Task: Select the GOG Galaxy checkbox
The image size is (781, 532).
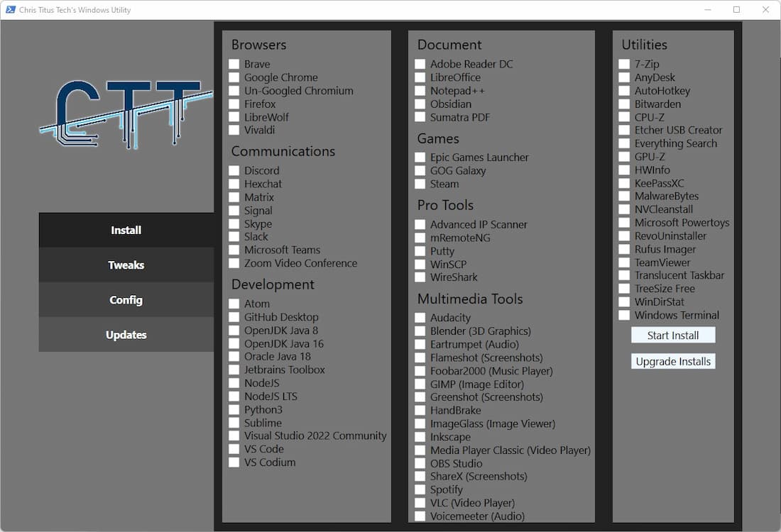Action: click(x=420, y=171)
